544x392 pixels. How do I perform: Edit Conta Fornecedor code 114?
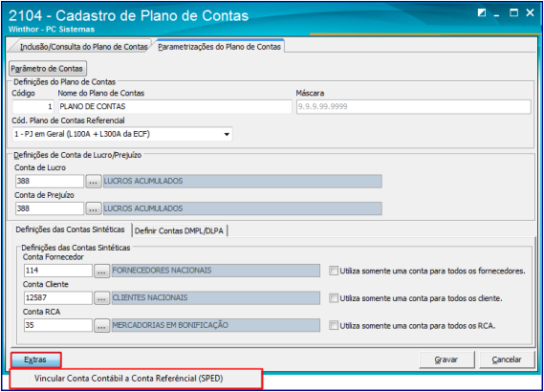58,271
